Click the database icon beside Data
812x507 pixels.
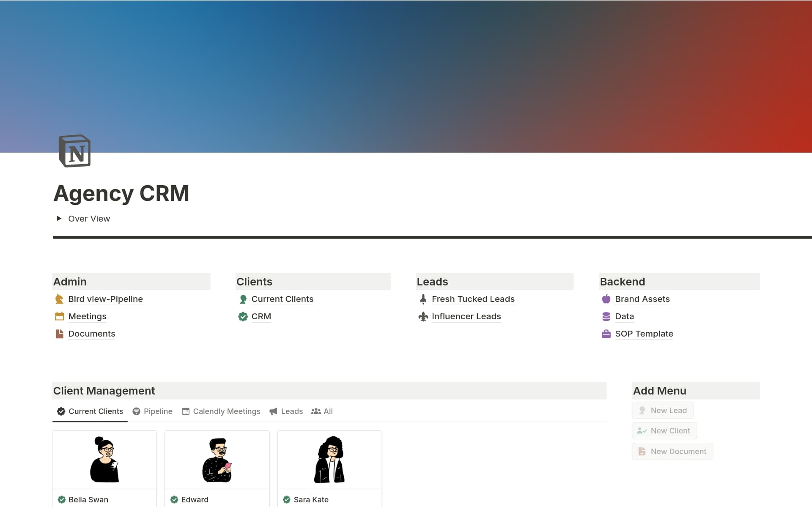(x=606, y=316)
